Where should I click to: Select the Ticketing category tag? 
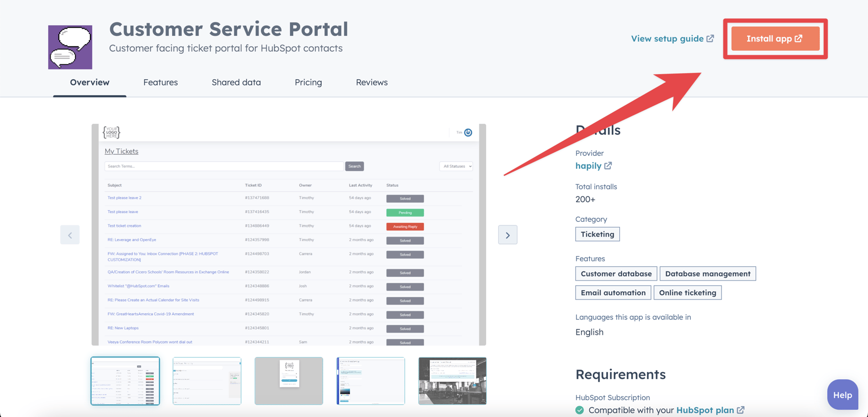tap(597, 234)
